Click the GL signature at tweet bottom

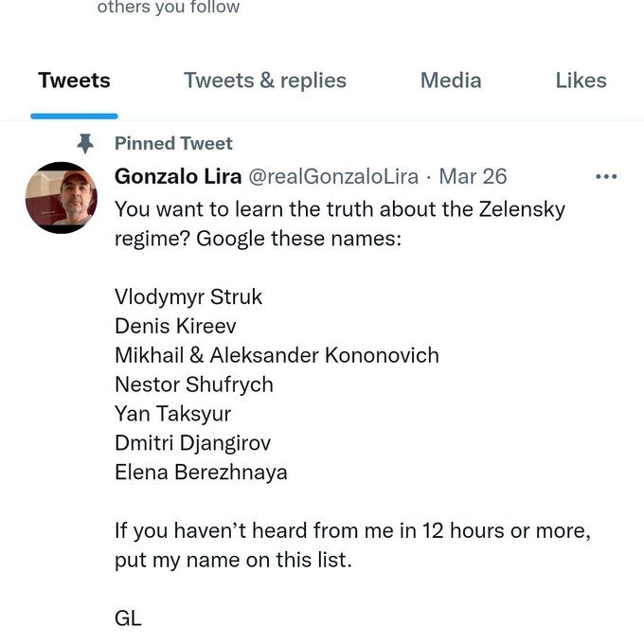click(128, 618)
